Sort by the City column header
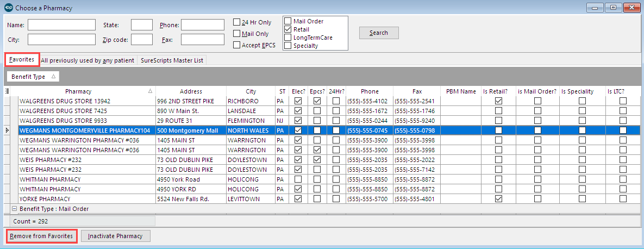The height and width of the screenshot is (249, 644). pyautogui.click(x=251, y=91)
